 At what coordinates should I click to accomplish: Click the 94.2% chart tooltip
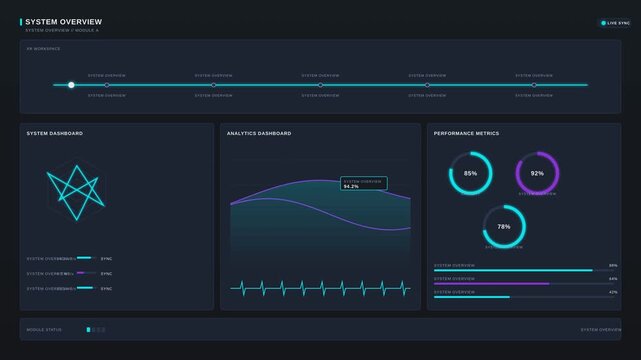[364, 183]
